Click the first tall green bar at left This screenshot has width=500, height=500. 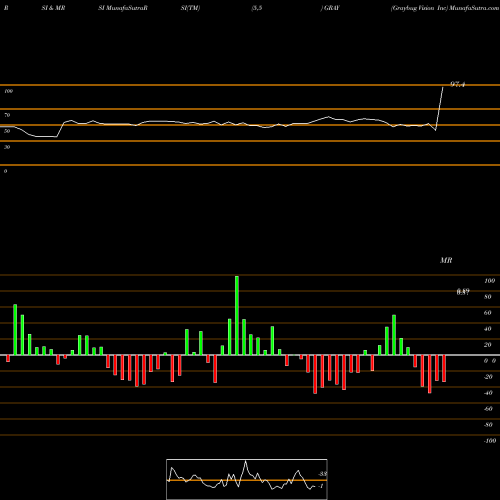pos(15,330)
